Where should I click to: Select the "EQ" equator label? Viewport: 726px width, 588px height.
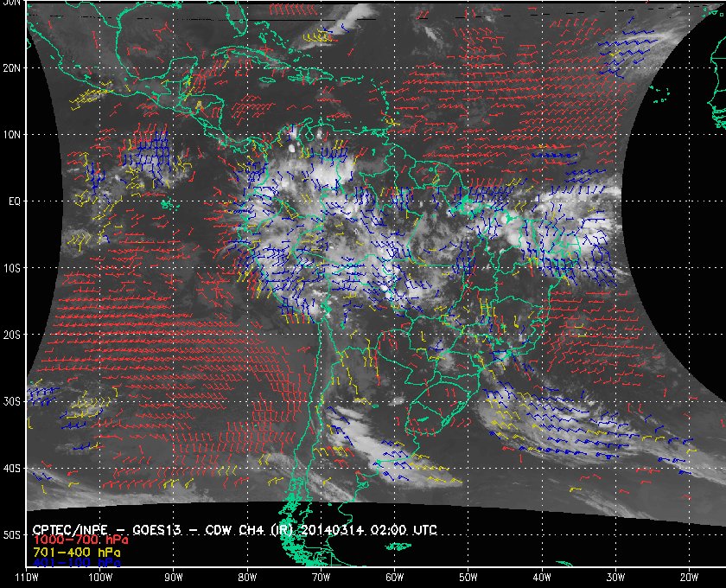15,201
